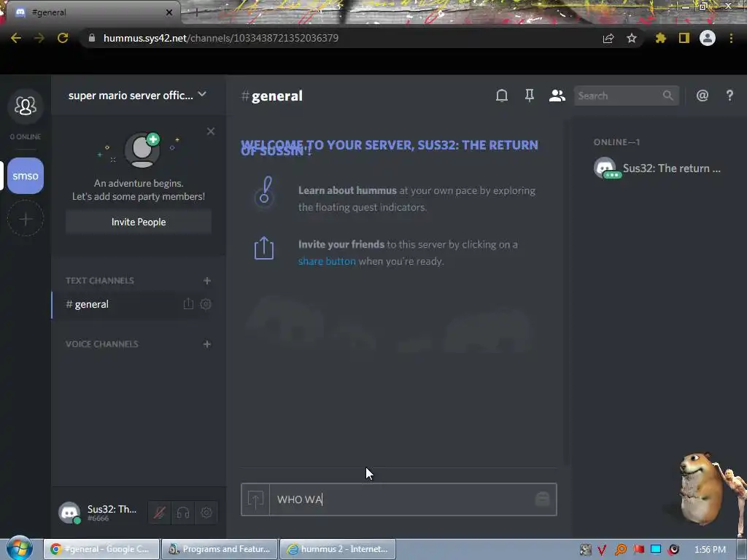Open emoji picker in message box

[542, 499]
